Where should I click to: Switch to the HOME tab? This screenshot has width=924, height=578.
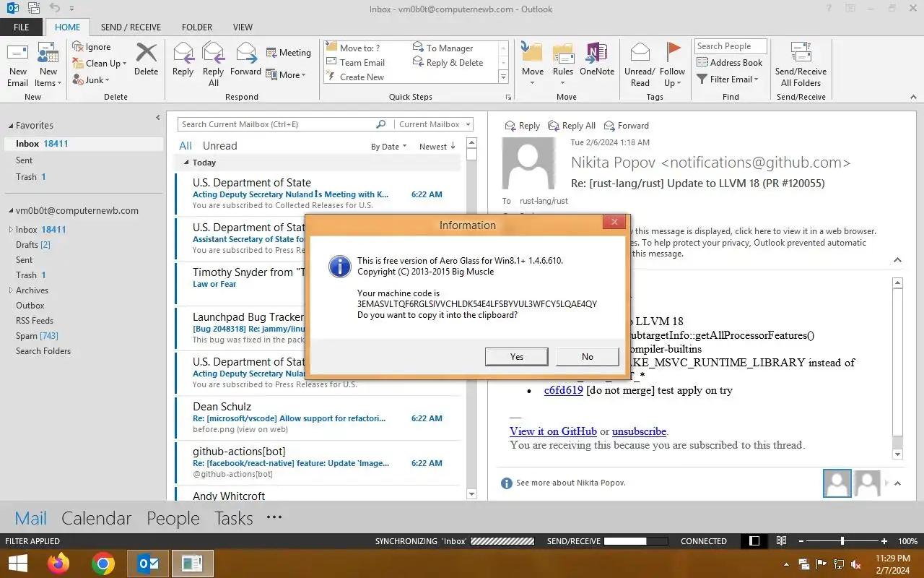(x=68, y=27)
